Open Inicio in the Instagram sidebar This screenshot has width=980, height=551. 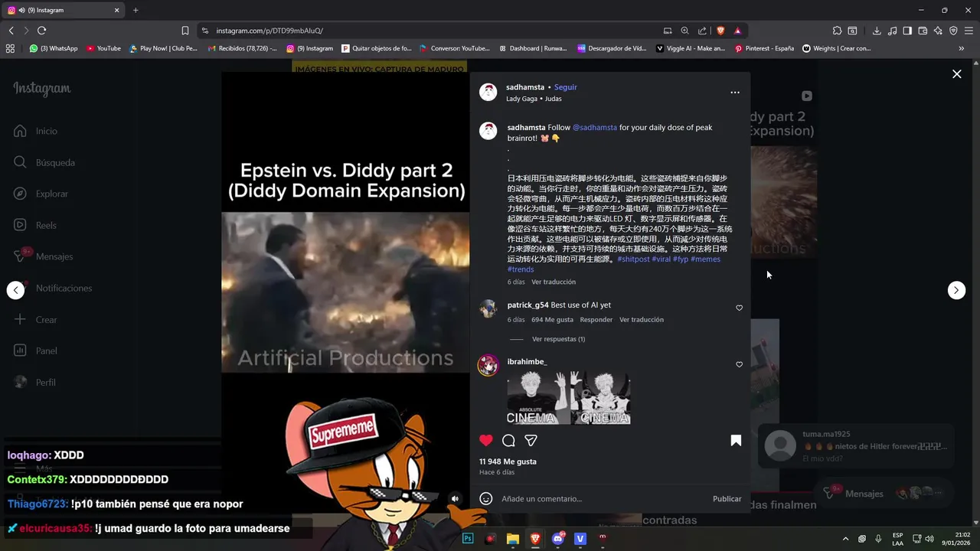[x=35, y=131]
